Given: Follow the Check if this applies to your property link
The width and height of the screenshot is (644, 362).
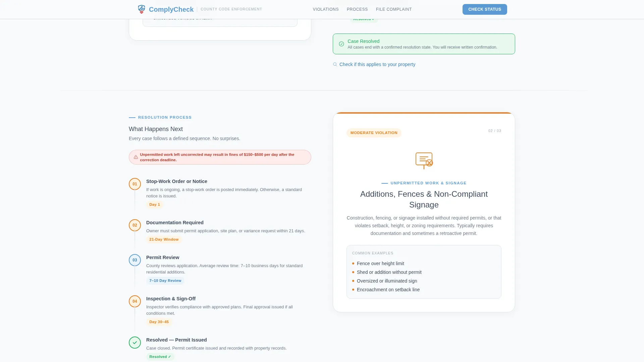Looking at the screenshot, I should (x=377, y=64).
